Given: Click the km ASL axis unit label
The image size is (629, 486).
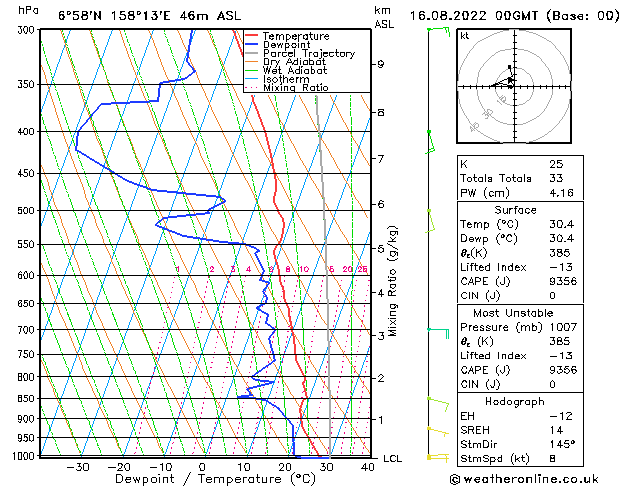Looking at the screenshot, I should (384, 17).
